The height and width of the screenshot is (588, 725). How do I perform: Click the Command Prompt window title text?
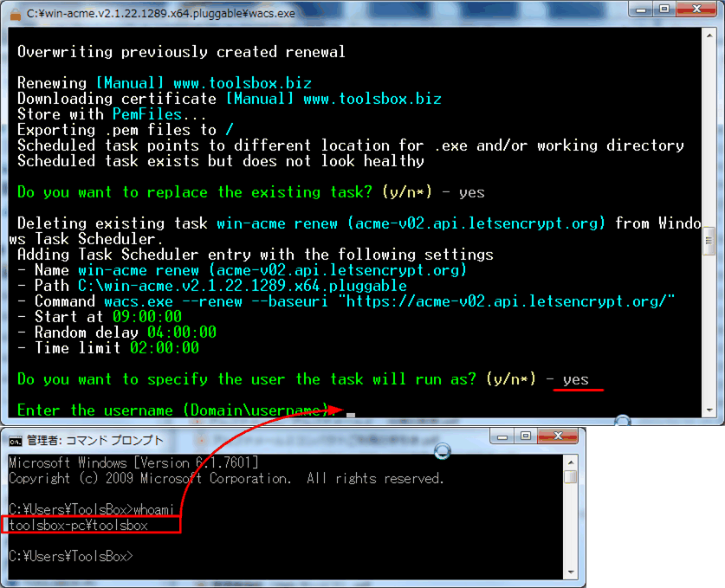coord(94,441)
